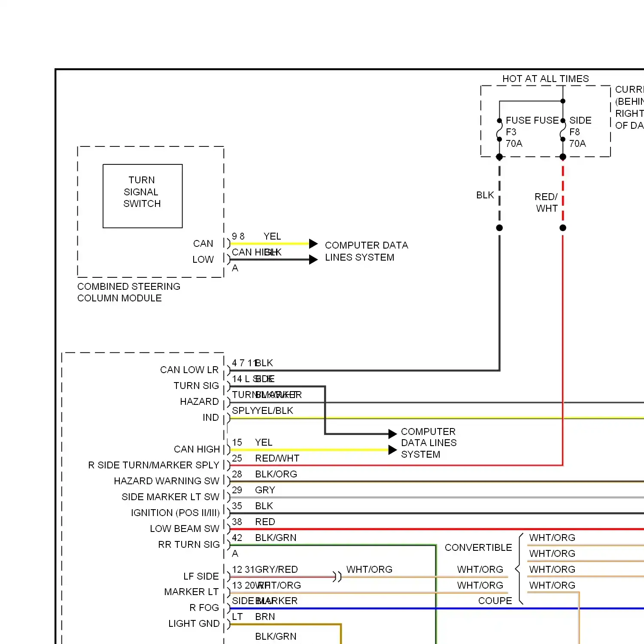
Task: Click the splice dot ending the dashed BLK wire
Action: tap(499, 228)
